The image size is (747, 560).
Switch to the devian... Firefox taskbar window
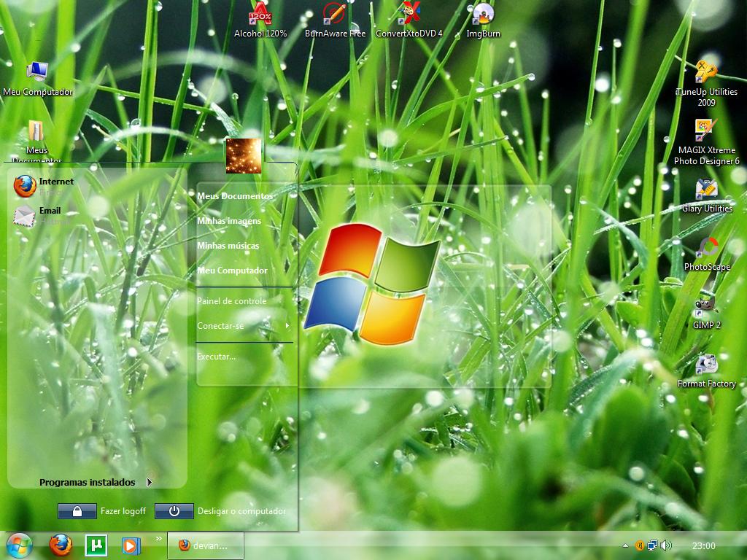(x=205, y=545)
